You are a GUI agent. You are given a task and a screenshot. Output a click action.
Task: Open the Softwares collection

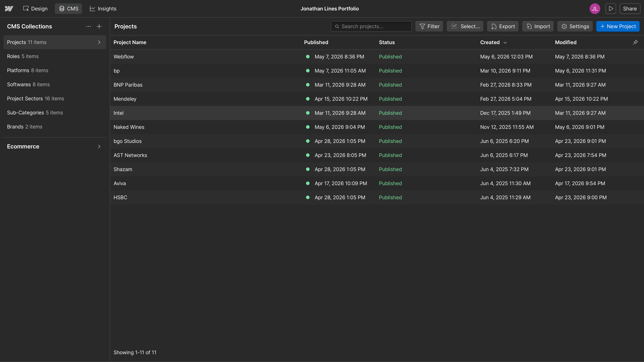(55, 84)
